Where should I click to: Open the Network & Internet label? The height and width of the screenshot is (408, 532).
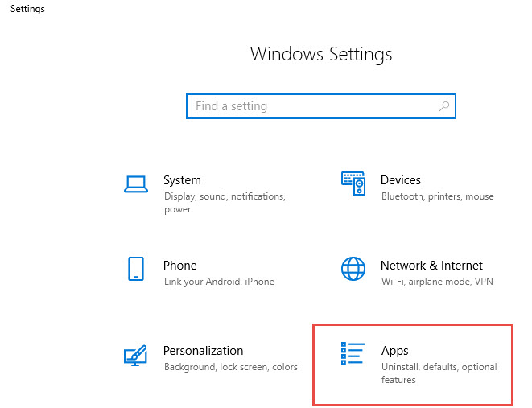[431, 266]
